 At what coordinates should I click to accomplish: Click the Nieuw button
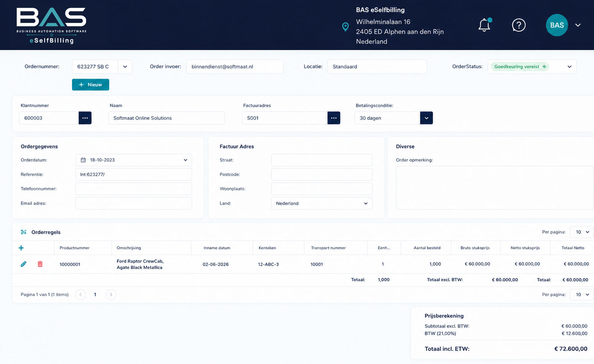click(91, 85)
